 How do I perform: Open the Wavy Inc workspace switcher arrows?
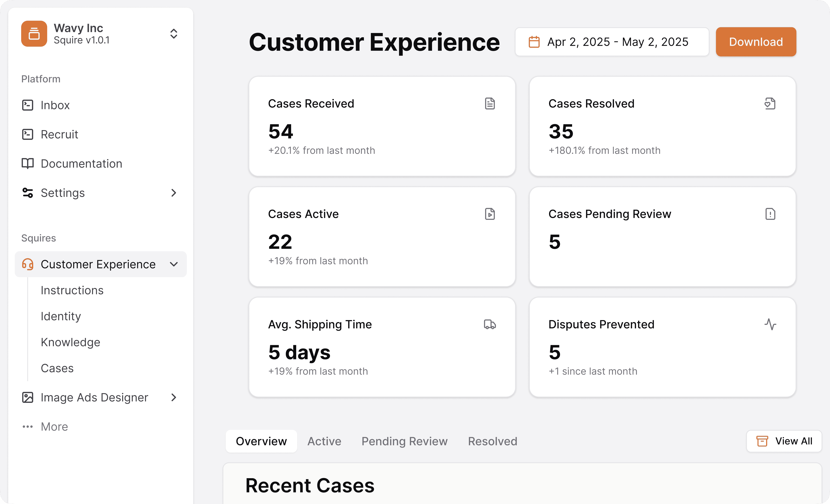tap(173, 34)
